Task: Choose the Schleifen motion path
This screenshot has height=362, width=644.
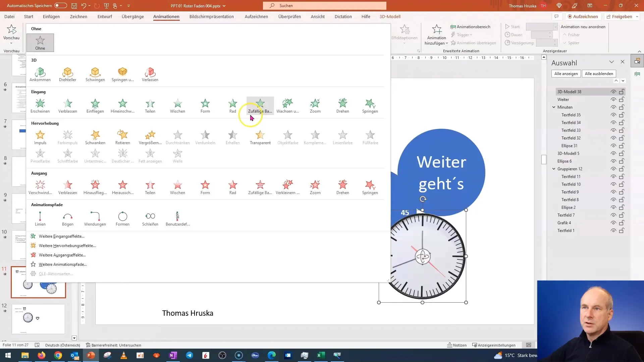Action: 150,219
